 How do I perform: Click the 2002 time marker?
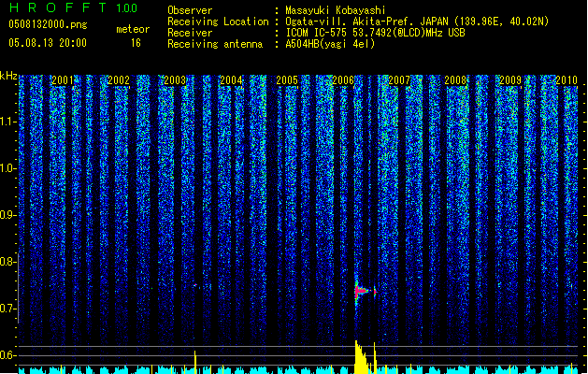pos(119,80)
